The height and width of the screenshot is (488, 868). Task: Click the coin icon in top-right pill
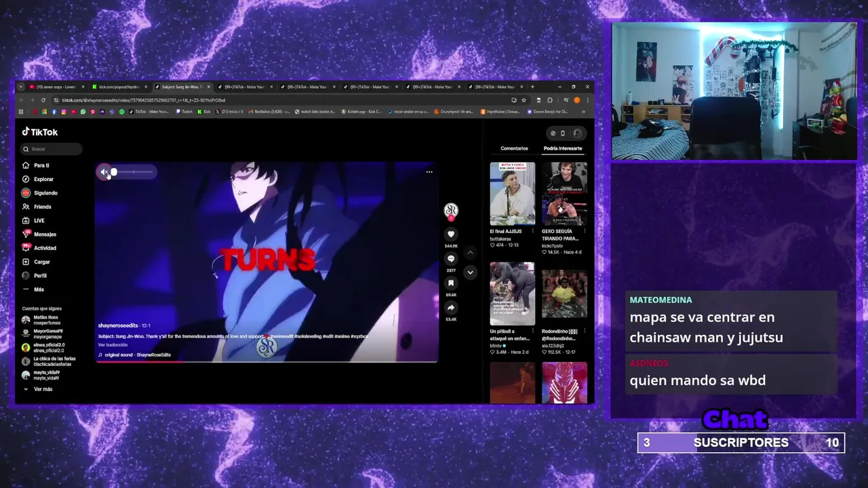point(553,134)
